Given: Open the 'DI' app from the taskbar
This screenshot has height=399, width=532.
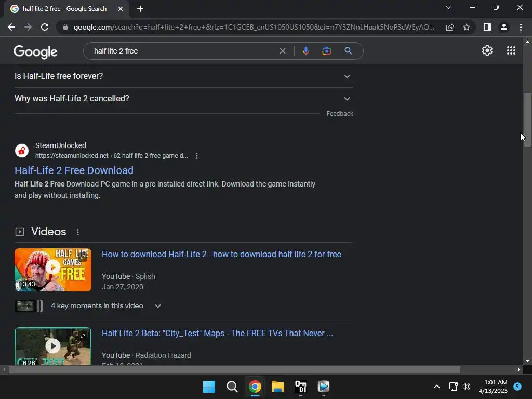Looking at the screenshot, I should (301, 387).
